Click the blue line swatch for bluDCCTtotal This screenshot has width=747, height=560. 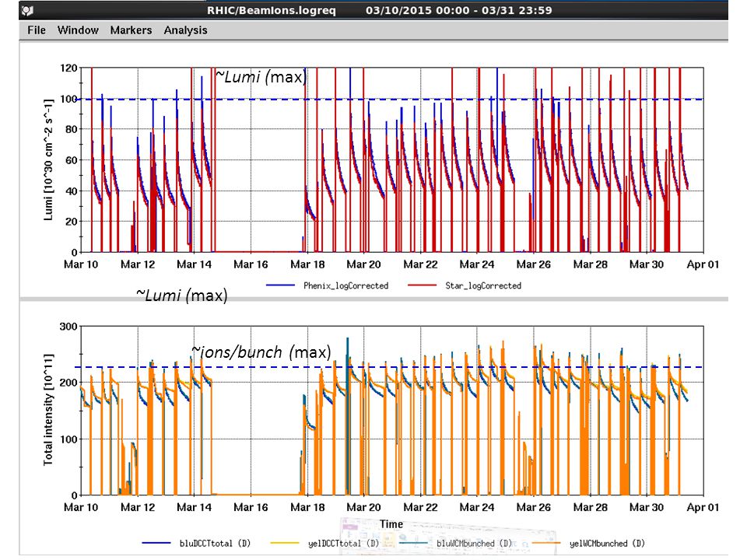[x=156, y=543]
